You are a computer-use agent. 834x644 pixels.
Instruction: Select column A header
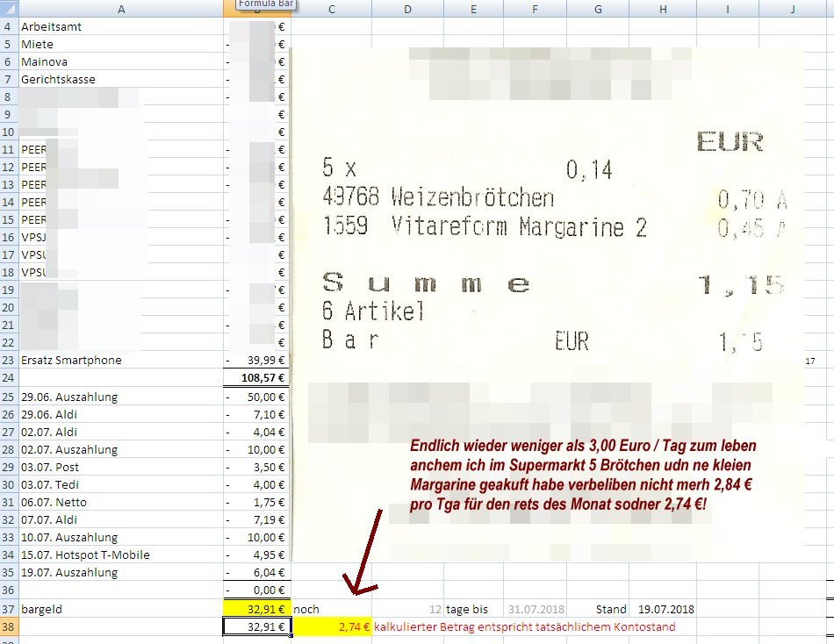click(120, 9)
